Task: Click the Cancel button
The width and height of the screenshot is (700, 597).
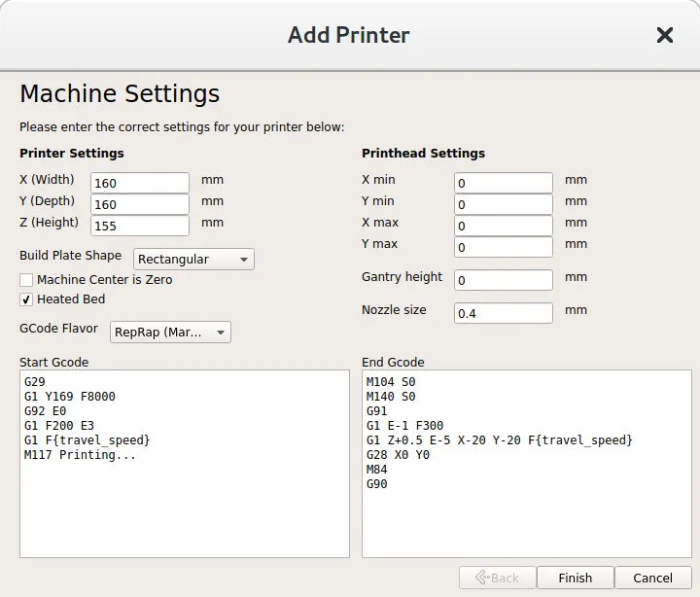Action: point(653,578)
